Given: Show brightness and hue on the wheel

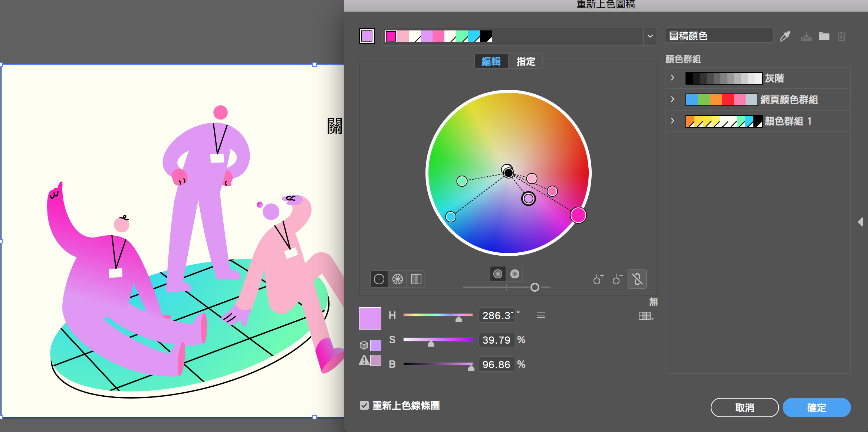Looking at the screenshot, I should [514, 274].
